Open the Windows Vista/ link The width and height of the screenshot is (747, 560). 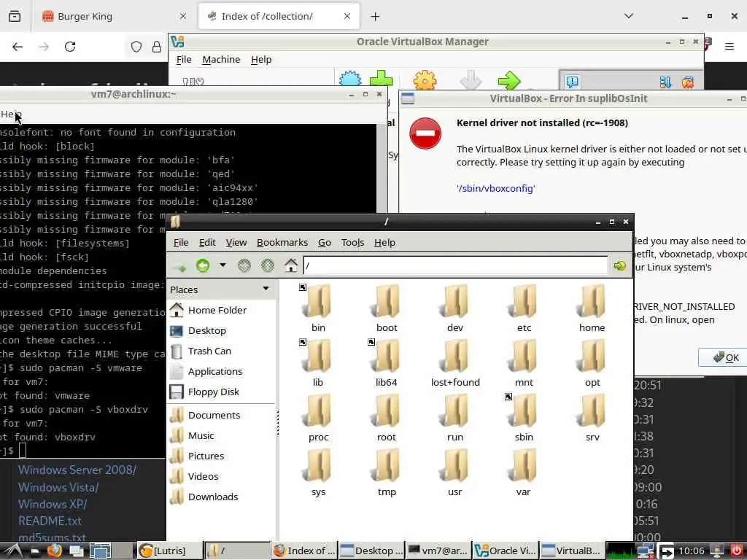click(58, 487)
